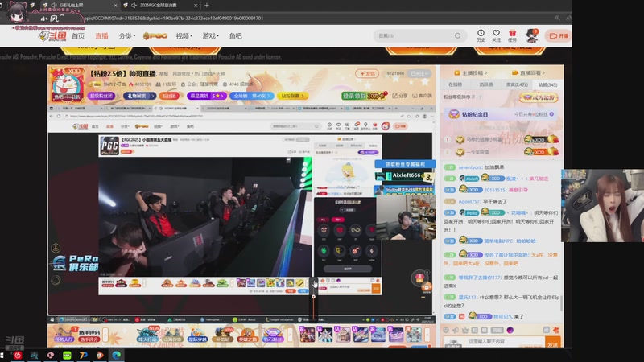Open the NetEase Music taskbar icon

click(x=18, y=355)
